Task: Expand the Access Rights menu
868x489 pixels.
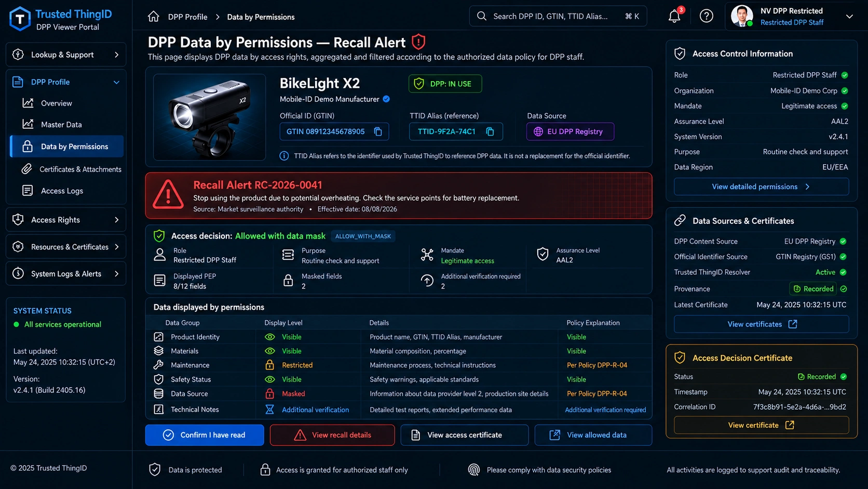Action: point(66,220)
